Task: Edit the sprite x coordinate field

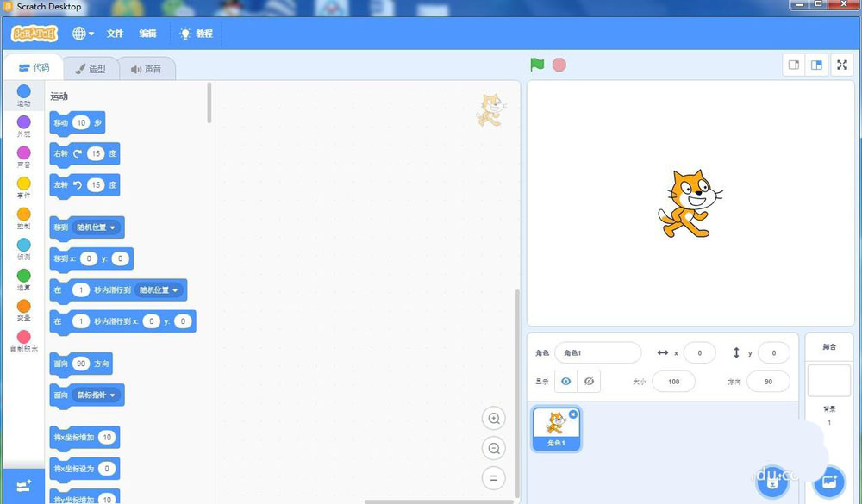Action: point(699,352)
